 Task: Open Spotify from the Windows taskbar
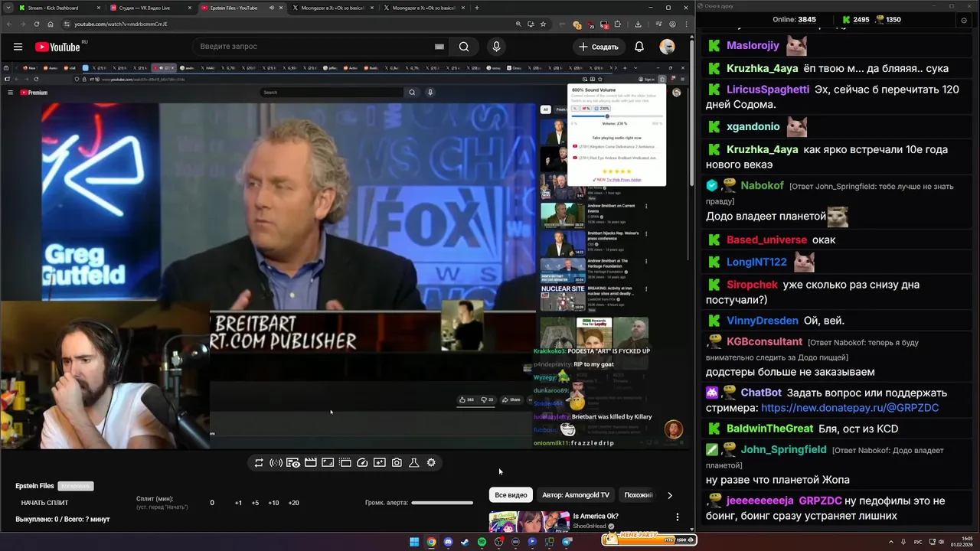click(482, 542)
